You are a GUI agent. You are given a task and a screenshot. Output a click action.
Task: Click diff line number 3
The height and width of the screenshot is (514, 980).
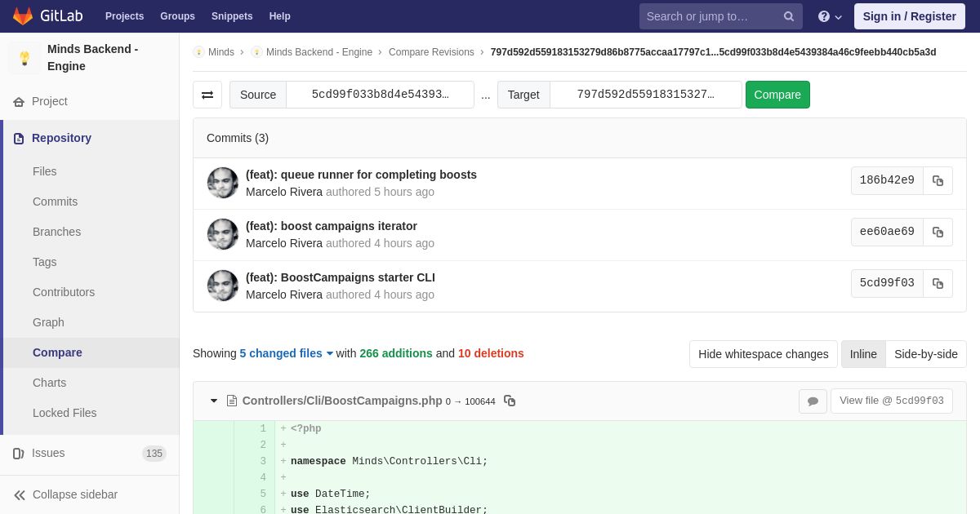[263, 461]
